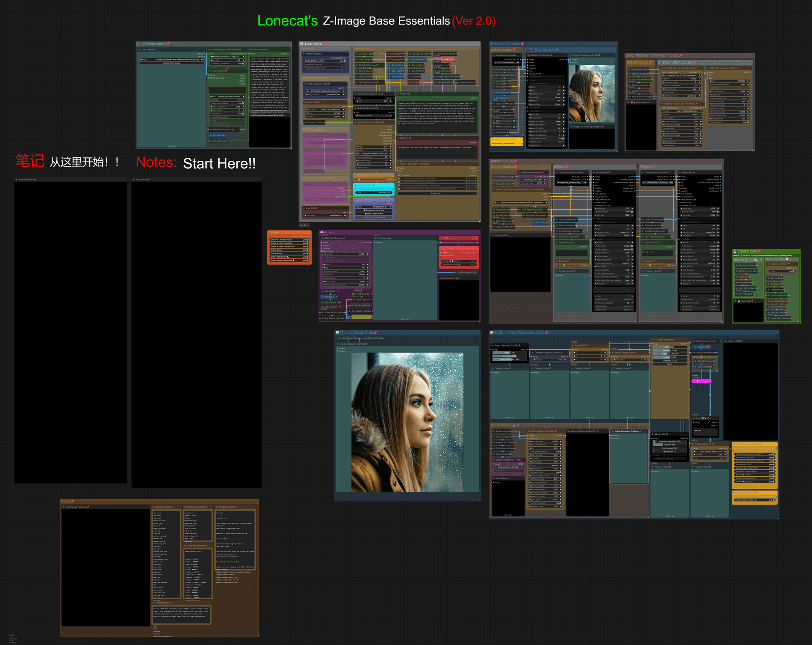Collapse the Negative prompt node via its dot
The width and height of the screenshot is (812, 645).
[x=398, y=138]
